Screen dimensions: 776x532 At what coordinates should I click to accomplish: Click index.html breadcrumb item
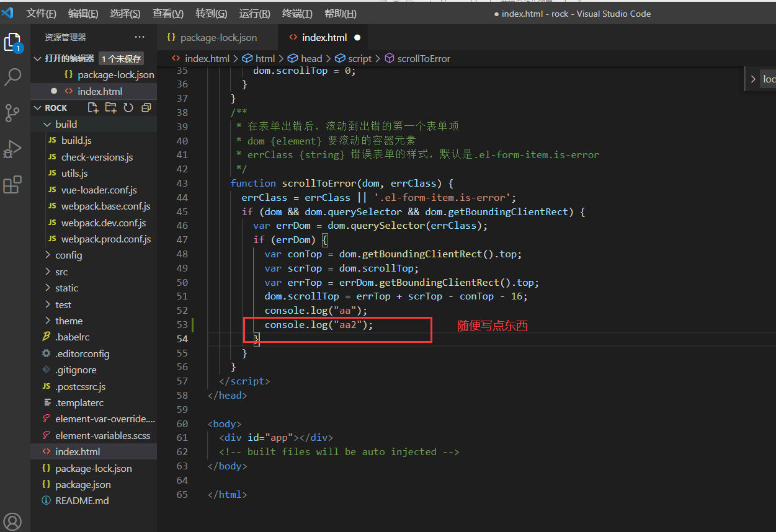[x=200, y=58]
